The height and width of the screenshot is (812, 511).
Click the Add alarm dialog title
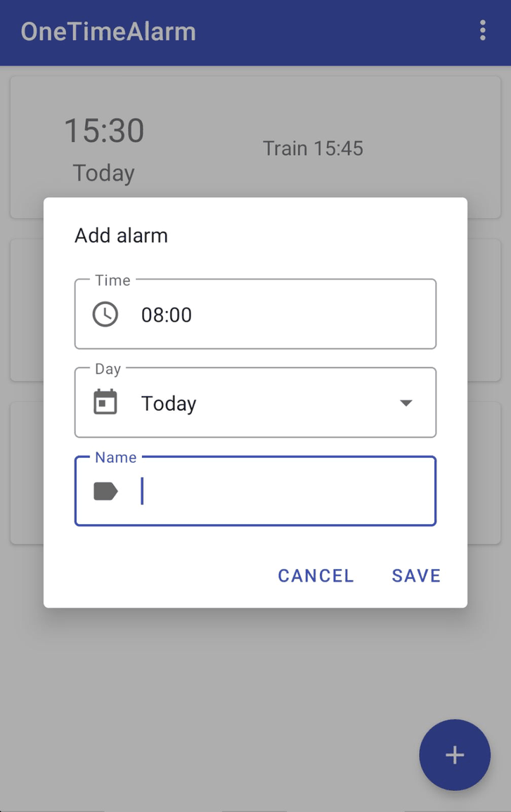(121, 235)
